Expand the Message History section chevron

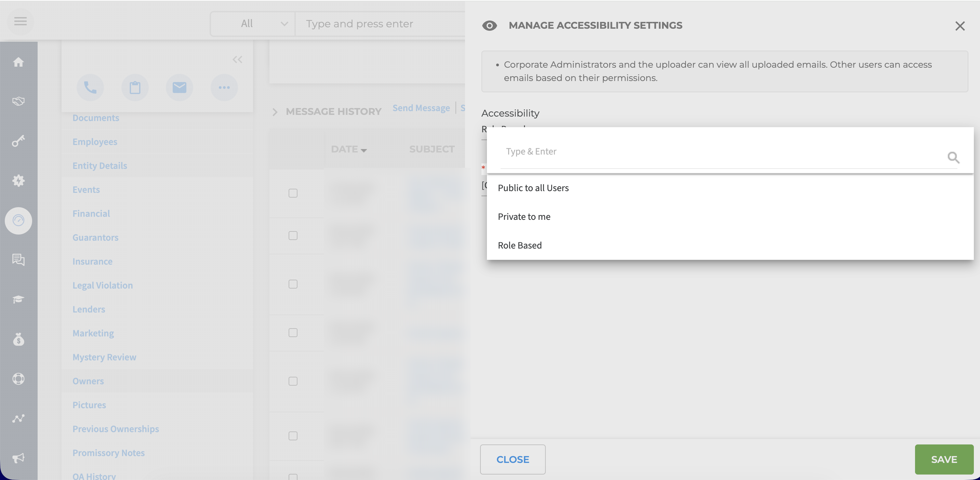click(275, 112)
